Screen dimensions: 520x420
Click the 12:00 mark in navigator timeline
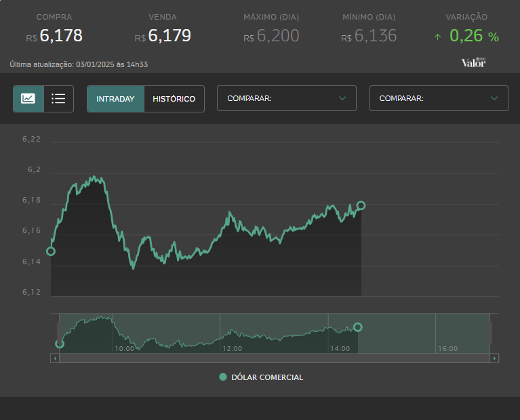[x=232, y=349]
